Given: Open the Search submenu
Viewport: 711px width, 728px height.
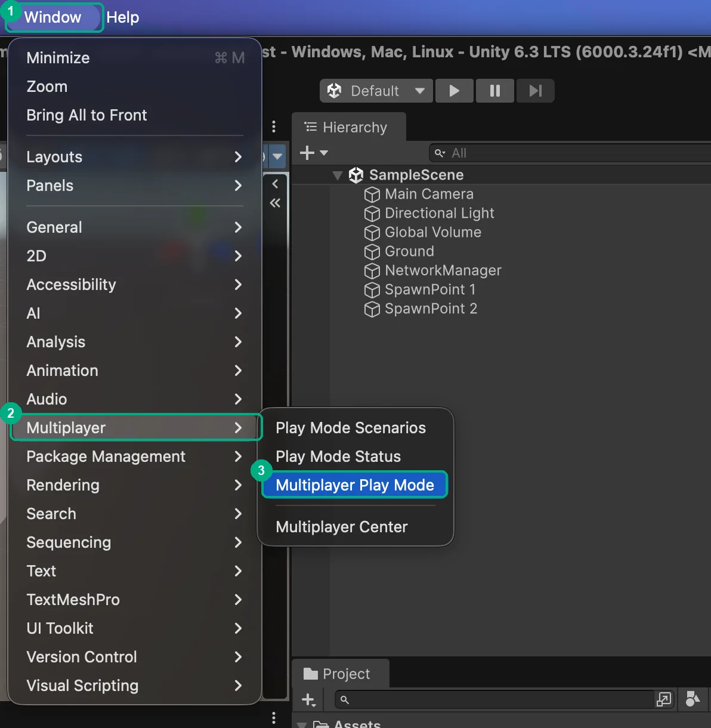Looking at the screenshot, I should tap(135, 514).
